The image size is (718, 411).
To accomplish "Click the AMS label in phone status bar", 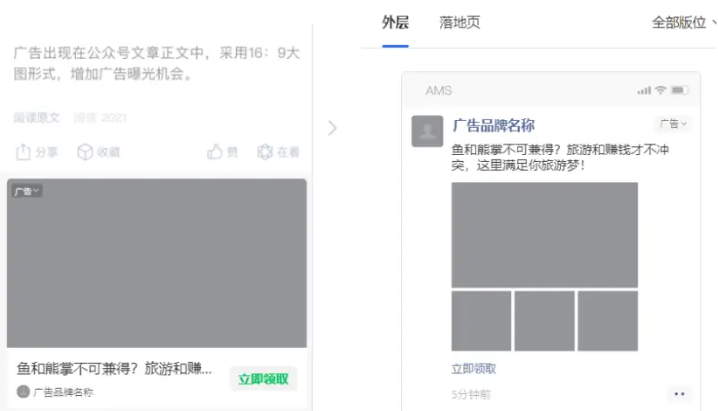I will tap(438, 91).
